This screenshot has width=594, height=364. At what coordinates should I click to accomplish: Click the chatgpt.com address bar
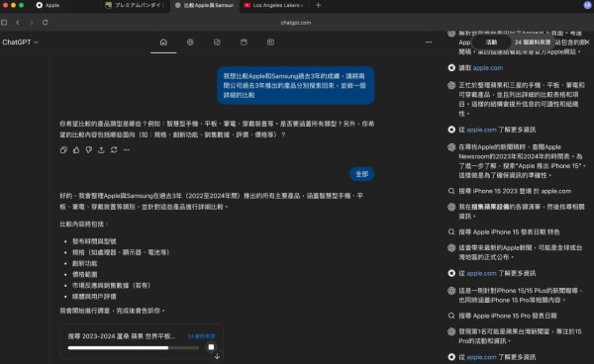tap(295, 23)
